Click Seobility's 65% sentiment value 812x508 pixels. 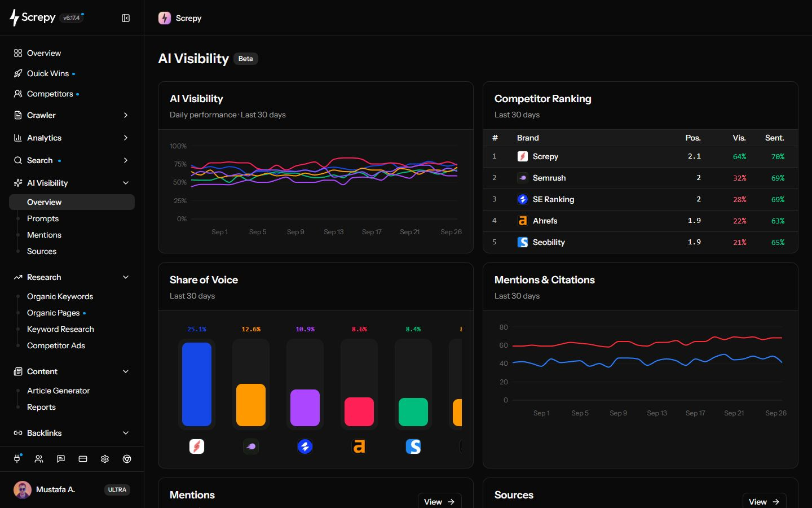pyautogui.click(x=778, y=242)
